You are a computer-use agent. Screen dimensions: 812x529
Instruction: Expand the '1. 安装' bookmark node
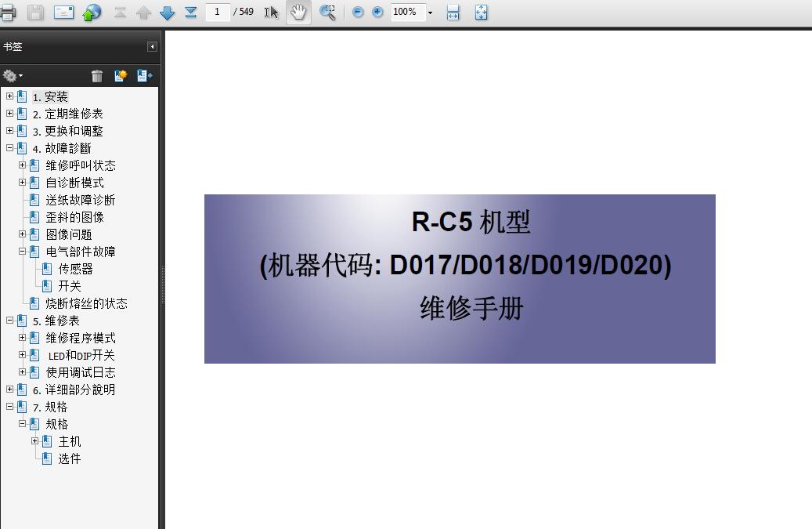pos(9,96)
